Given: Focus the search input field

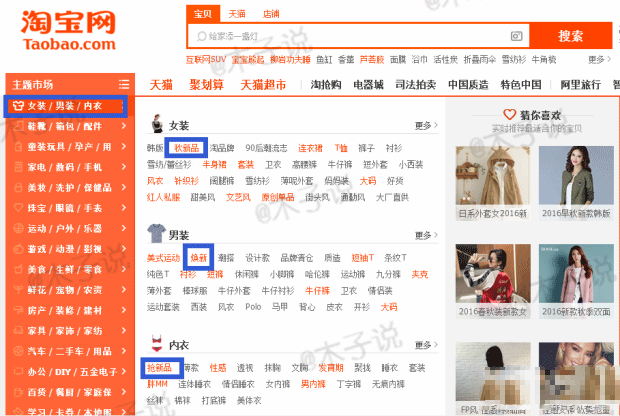Looking at the screenshot, I should click(x=356, y=36).
